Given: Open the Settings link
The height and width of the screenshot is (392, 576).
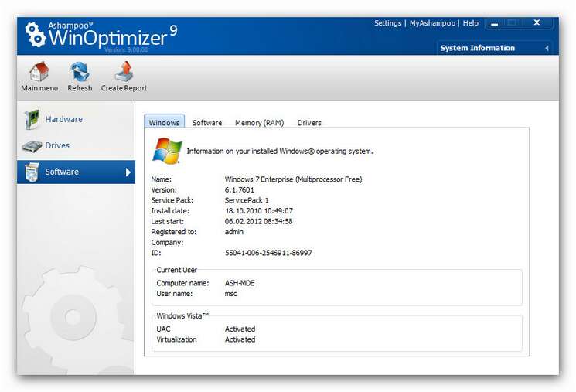Looking at the screenshot, I should [x=387, y=23].
